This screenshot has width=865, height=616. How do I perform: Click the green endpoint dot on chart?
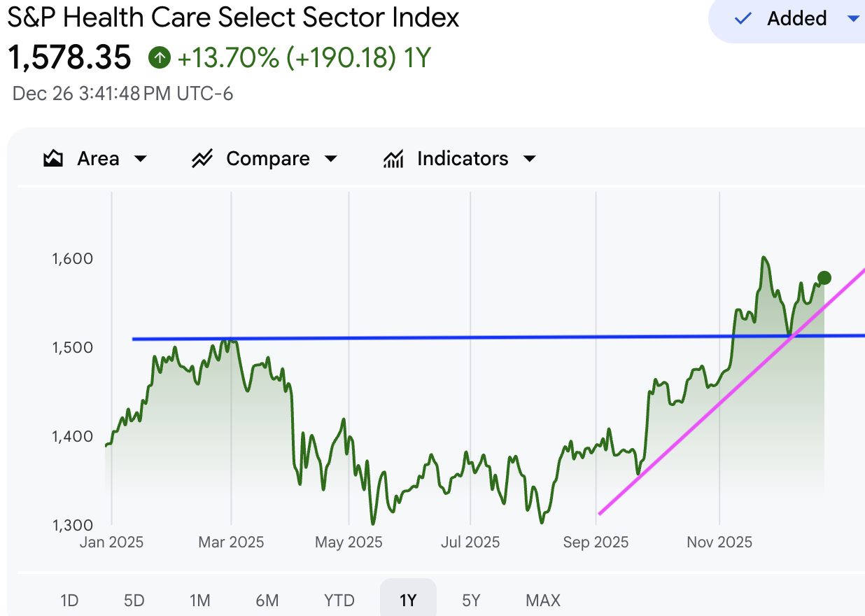point(824,278)
